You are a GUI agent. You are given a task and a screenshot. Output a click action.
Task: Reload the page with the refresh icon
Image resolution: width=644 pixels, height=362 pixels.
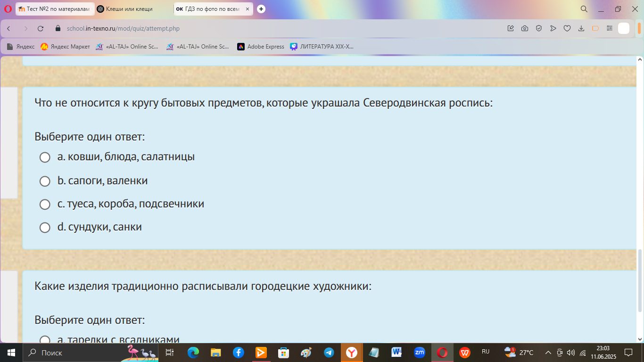[41, 28]
